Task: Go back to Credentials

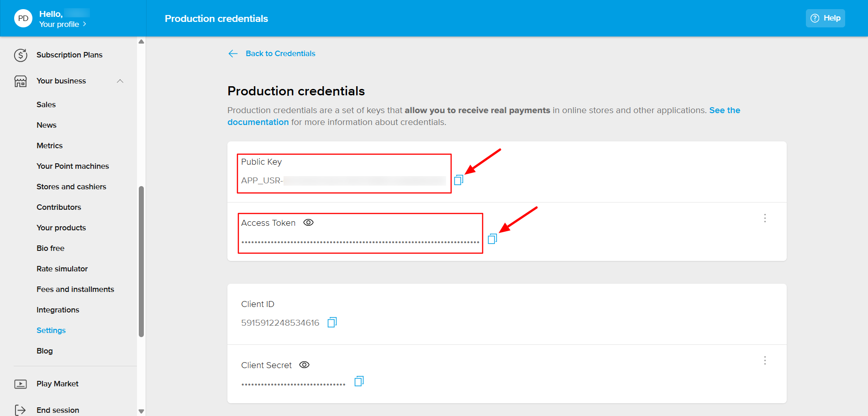Action: (280, 53)
